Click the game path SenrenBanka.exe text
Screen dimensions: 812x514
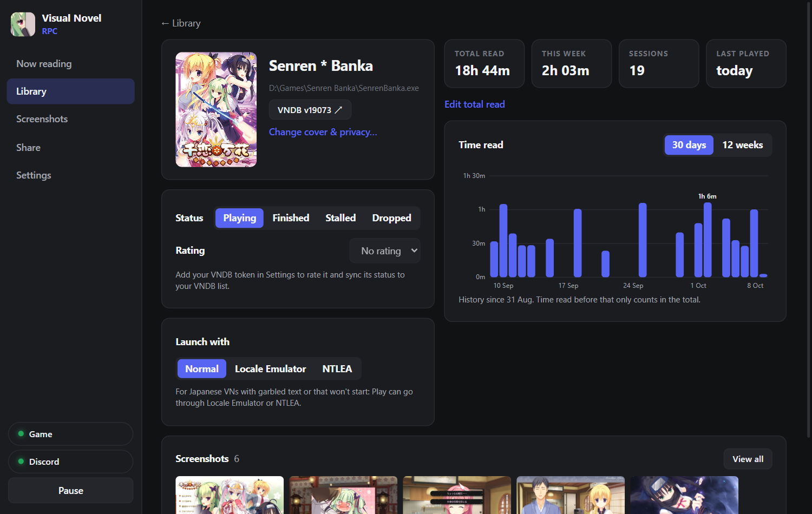(x=344, y=88)
